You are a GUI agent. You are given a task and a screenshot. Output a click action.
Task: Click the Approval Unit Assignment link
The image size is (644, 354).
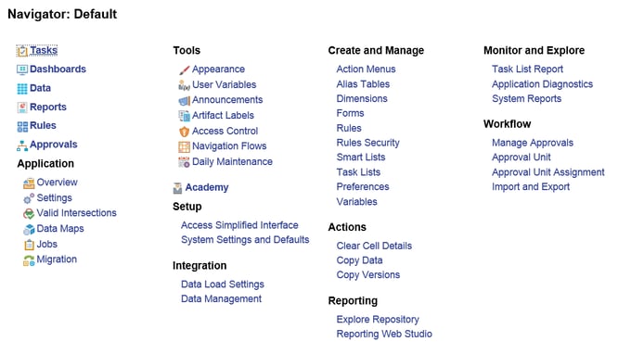[547, 172]
